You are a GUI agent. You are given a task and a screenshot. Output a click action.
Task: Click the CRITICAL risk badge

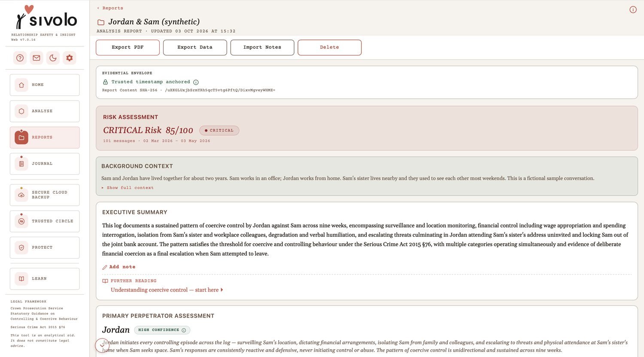click(219, 131)
